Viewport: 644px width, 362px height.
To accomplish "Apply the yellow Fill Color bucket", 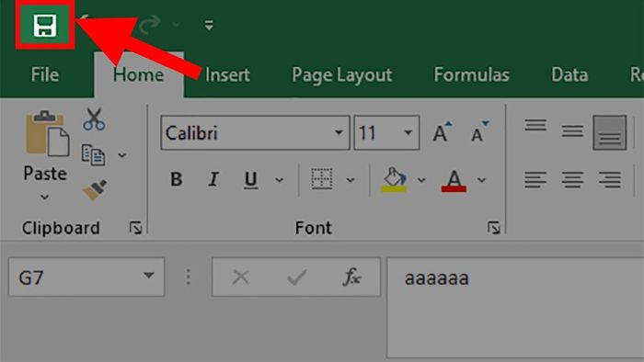I will [x=395, y=179].
